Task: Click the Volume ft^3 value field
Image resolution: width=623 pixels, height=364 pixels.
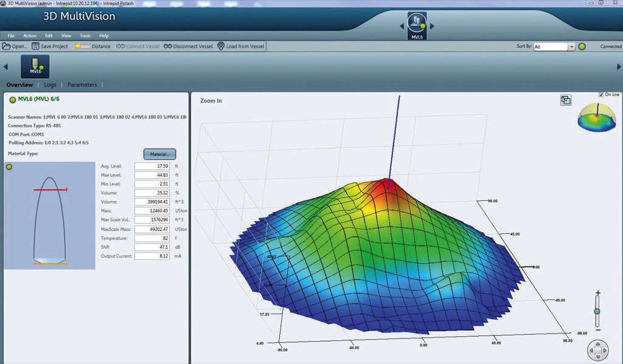Action: click(x=152, y=202)
